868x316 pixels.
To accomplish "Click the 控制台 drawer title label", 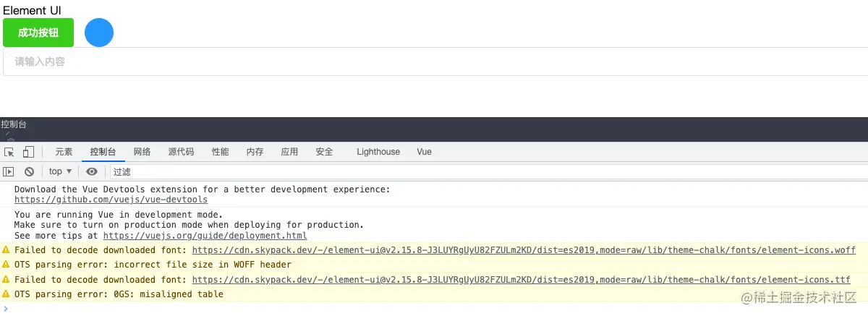I will coord(14,124).
